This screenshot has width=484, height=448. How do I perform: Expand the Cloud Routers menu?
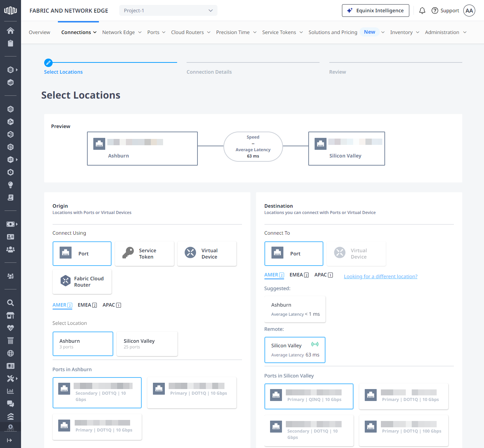(191, 32)
